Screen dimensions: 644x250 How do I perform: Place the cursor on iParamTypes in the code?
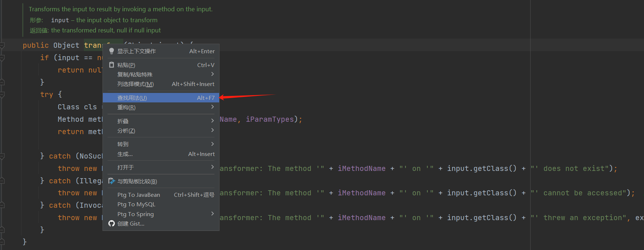270,119
